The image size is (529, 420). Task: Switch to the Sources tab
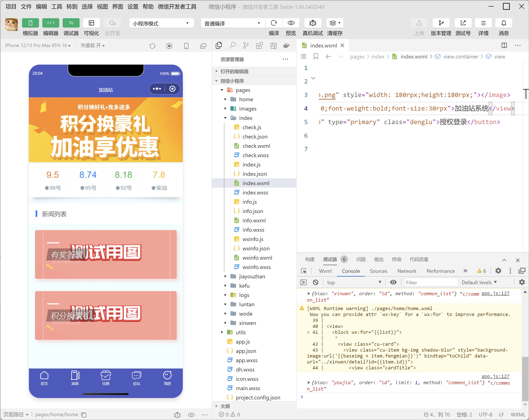(378, 271)
